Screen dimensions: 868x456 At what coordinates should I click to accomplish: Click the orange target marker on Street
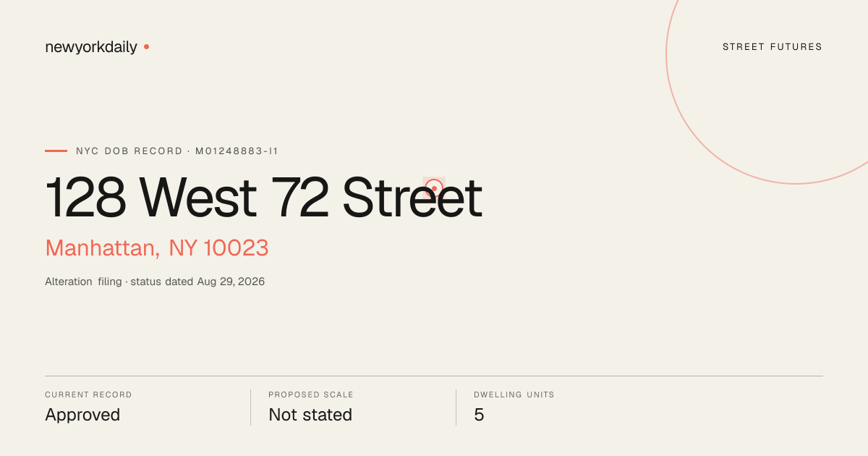point(433,188)
